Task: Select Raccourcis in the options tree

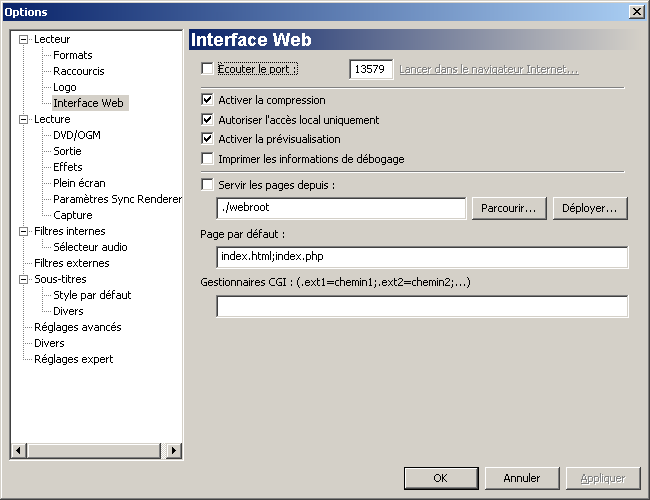Action: pyautogui.click(x=79, y=71)
